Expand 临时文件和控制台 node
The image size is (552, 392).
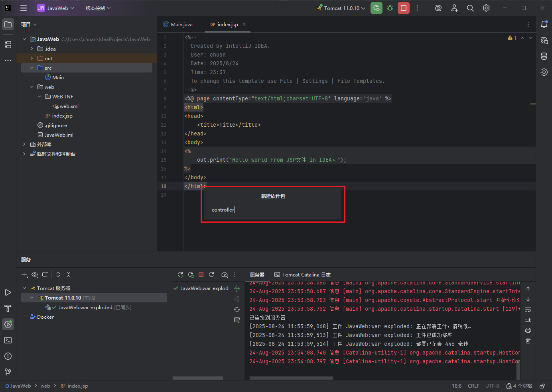[x=24, y=154]
